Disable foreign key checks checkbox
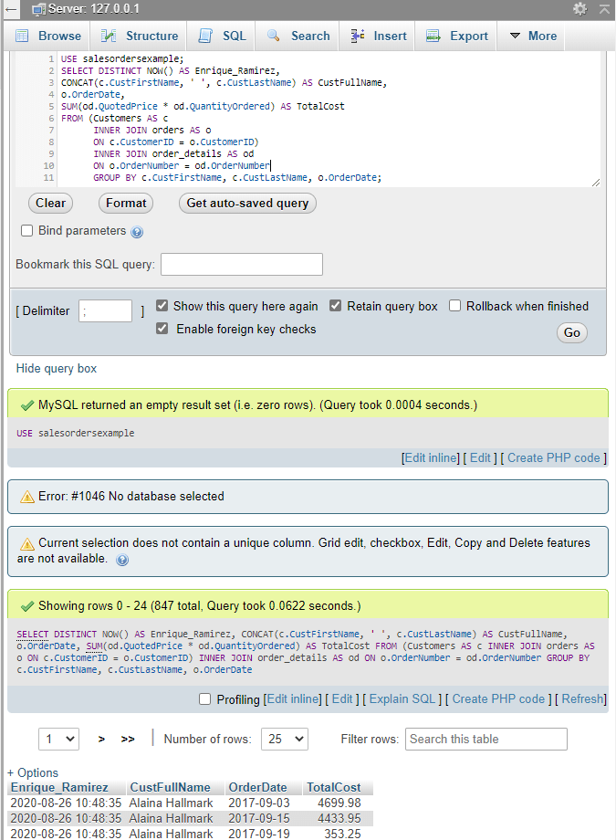This screenshot has height=840, width=616. pos(162,329)
